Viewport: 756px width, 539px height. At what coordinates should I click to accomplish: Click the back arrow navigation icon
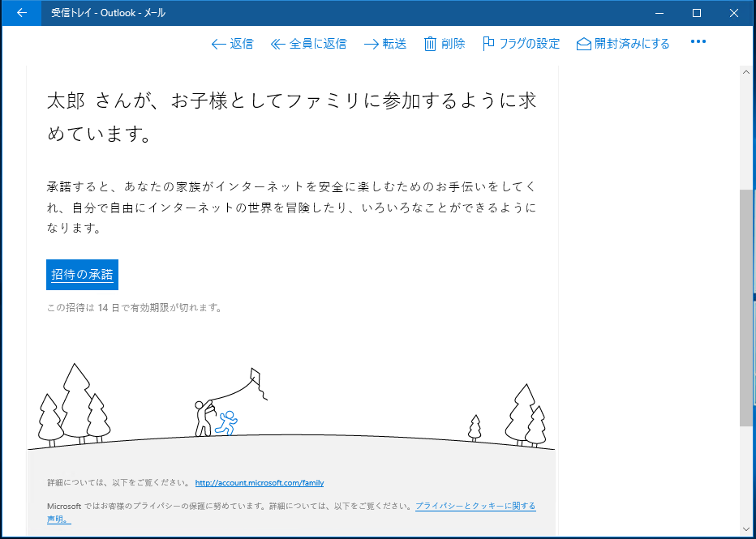[20, 12]
